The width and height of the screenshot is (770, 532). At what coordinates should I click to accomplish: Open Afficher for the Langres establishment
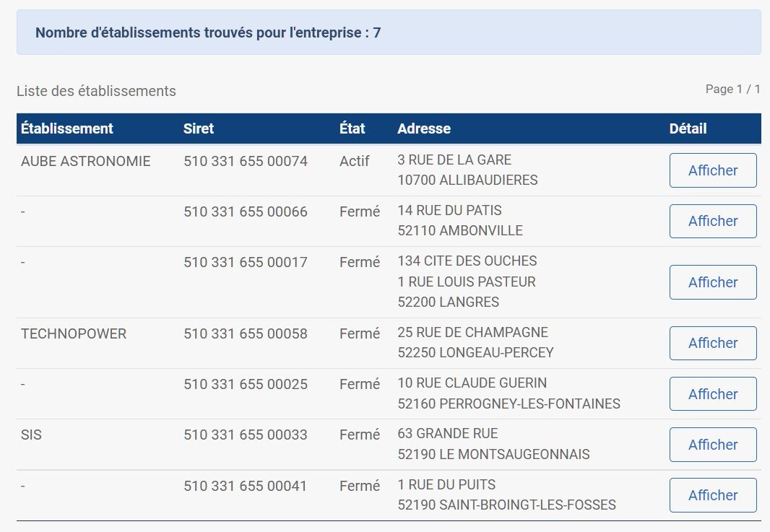pos(712,282)
